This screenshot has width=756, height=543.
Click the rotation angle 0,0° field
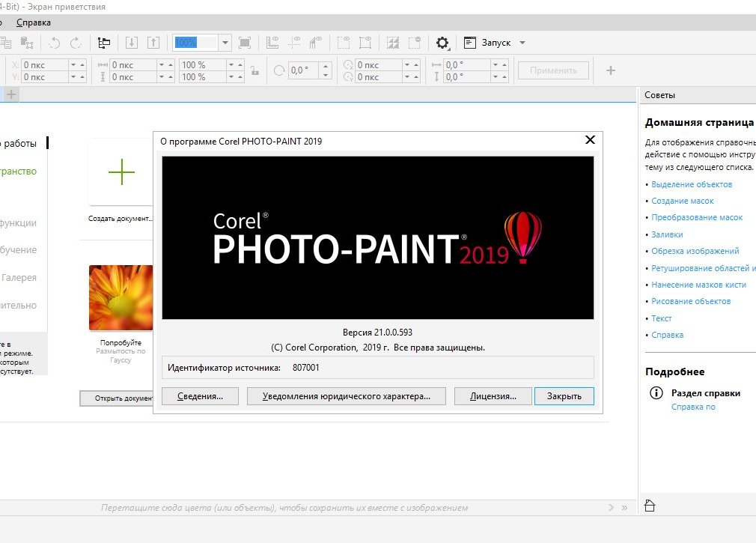point(304,70)
